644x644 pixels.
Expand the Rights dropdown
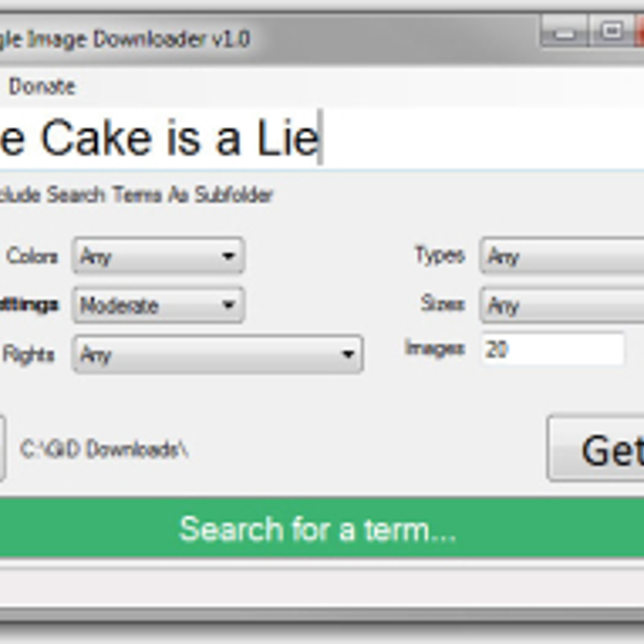pos(217,354)
